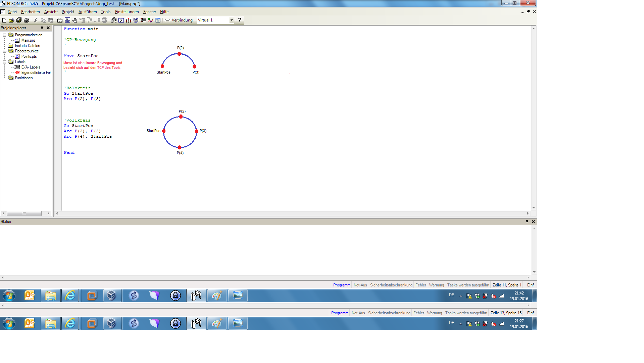
Task: Open a project via the folder icon
Action: tap(11, 20)
